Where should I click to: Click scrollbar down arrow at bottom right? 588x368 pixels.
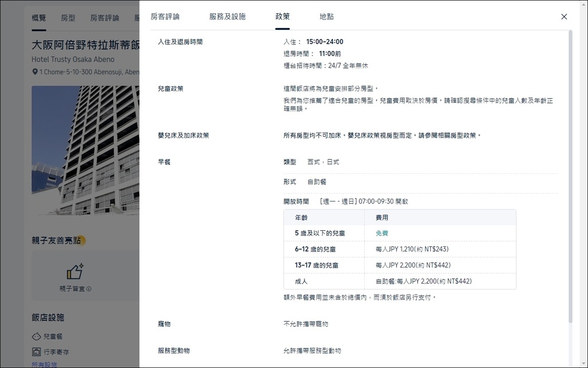(584, 364)
